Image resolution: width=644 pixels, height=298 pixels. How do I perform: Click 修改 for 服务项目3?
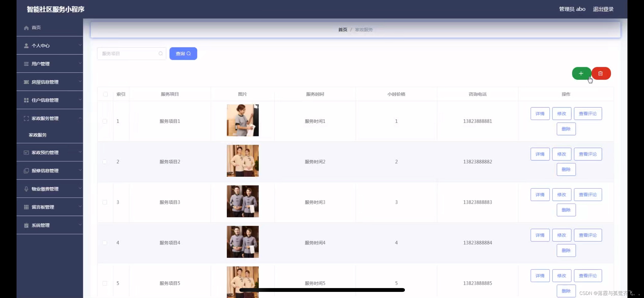tap(562, 195)
